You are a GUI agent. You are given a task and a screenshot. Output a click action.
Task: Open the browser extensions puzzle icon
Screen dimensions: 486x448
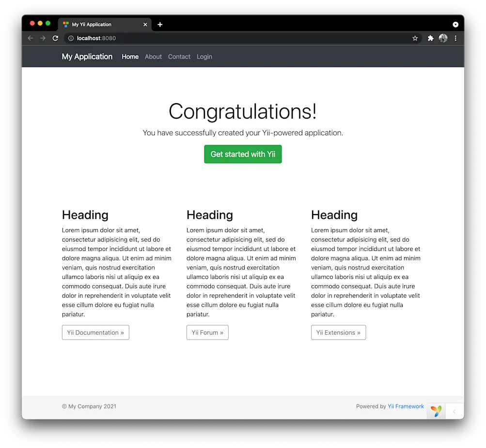430,38
